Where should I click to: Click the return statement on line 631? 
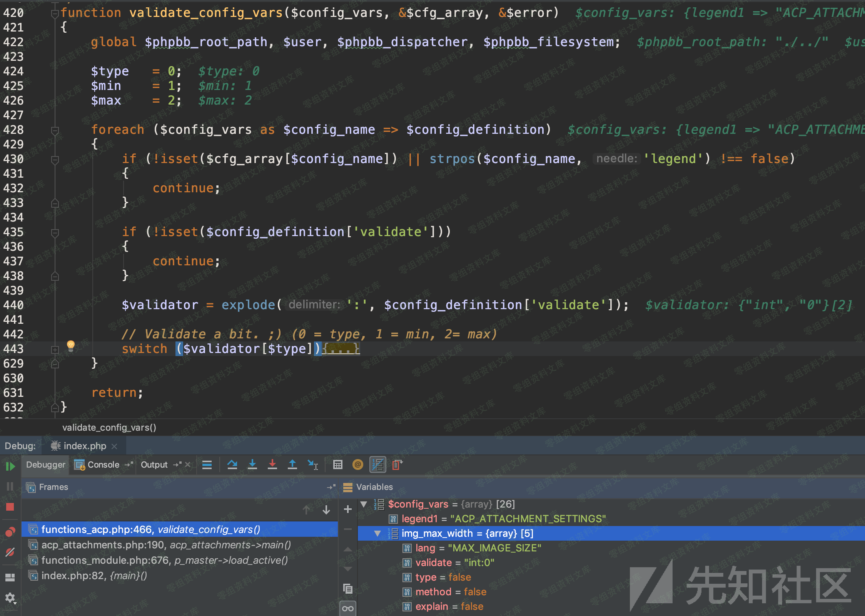[117, 393]
